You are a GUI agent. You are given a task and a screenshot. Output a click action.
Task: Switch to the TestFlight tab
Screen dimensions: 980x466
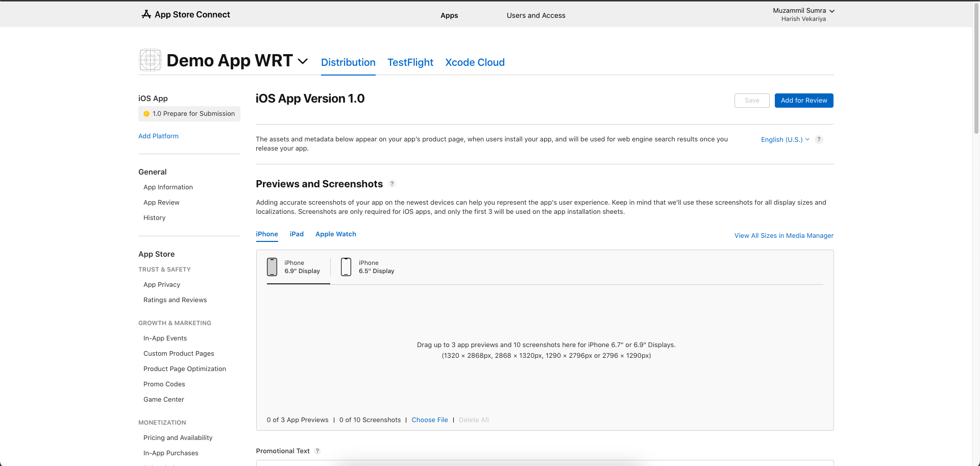click(x=410, y=62)
